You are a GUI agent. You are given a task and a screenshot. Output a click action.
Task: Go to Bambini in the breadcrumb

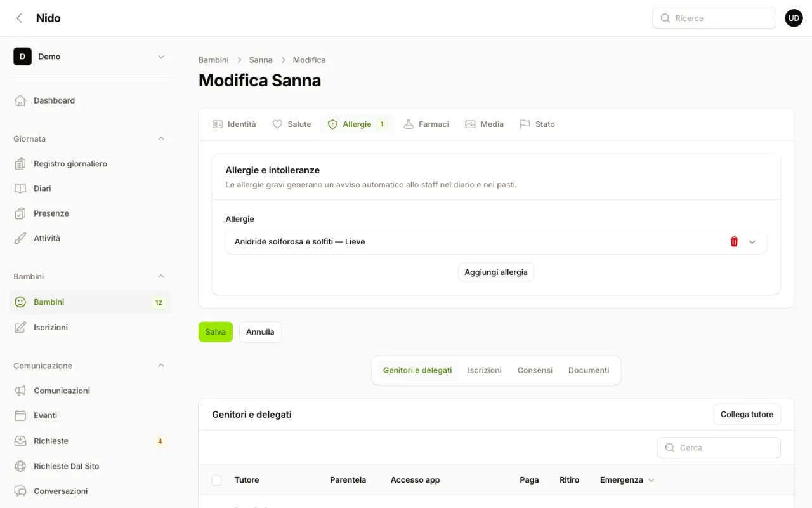click(x=214, y=60)
